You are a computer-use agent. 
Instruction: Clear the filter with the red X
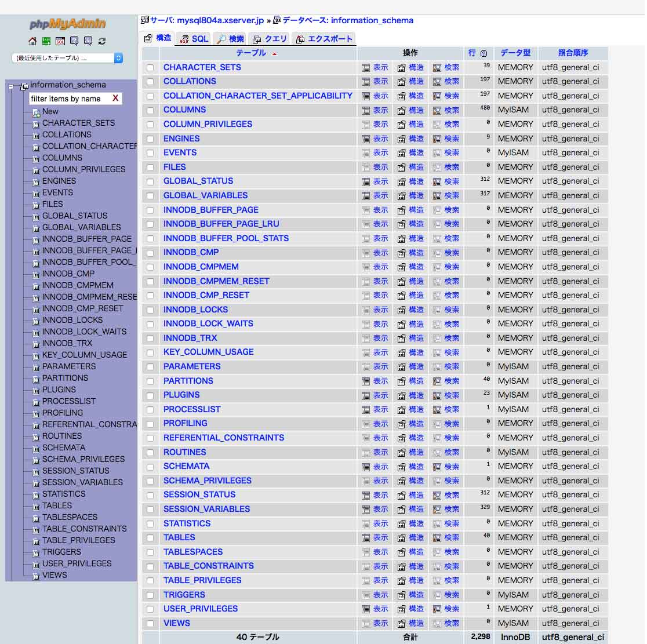115,98
